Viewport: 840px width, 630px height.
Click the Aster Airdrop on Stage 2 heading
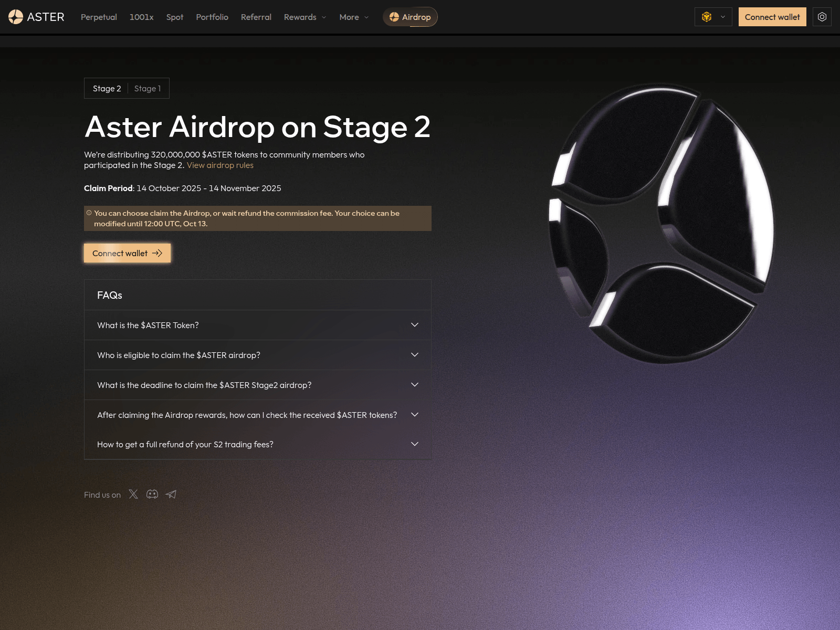tap(257, 127)
